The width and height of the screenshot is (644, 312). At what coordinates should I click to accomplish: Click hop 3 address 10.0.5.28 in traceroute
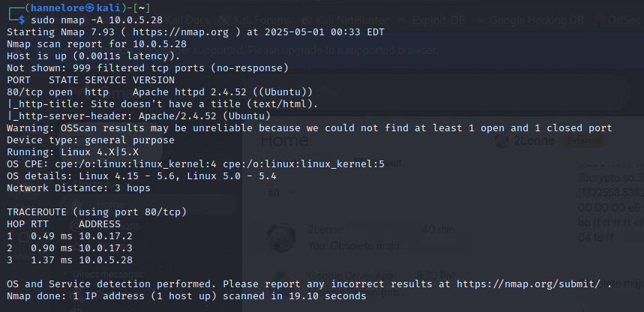tap(105, 260)
